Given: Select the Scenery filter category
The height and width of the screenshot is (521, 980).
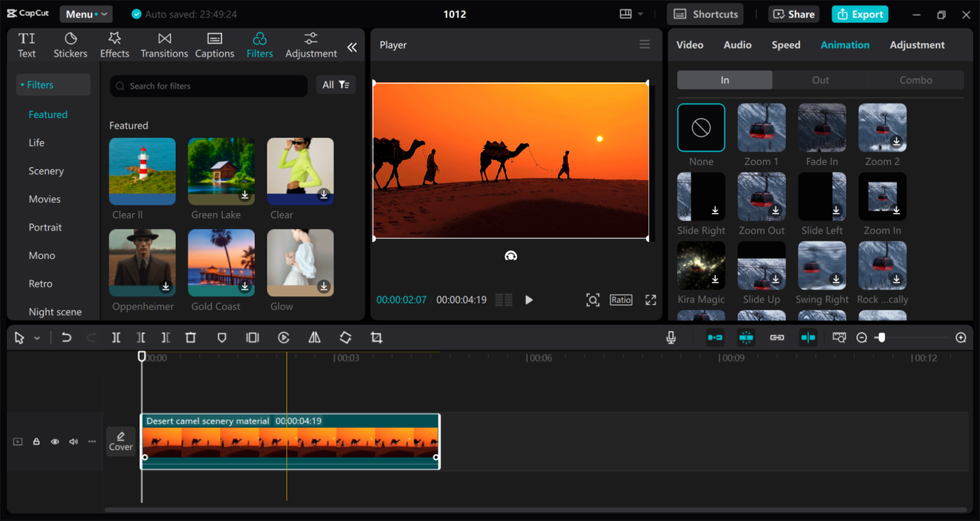Looking at the screenshot, I should pos(46,171).
